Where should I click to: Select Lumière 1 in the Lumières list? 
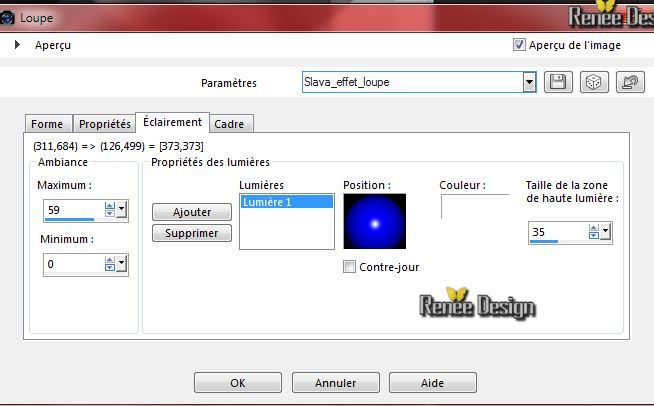tap(287, 202)
